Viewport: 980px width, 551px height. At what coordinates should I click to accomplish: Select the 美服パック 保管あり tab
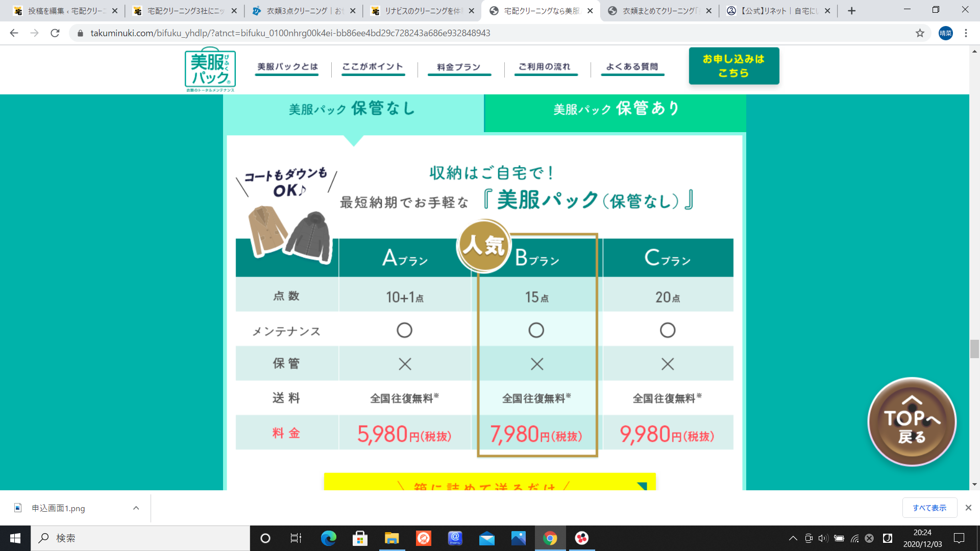coord(615,113)
